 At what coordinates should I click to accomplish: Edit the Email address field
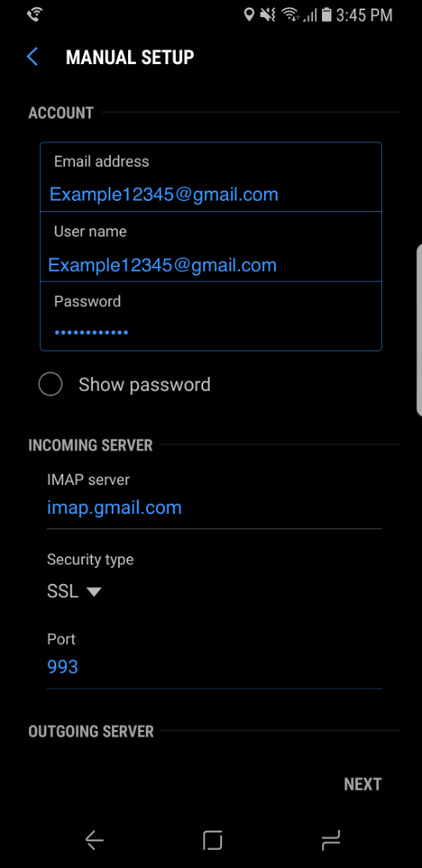point(211,177)
